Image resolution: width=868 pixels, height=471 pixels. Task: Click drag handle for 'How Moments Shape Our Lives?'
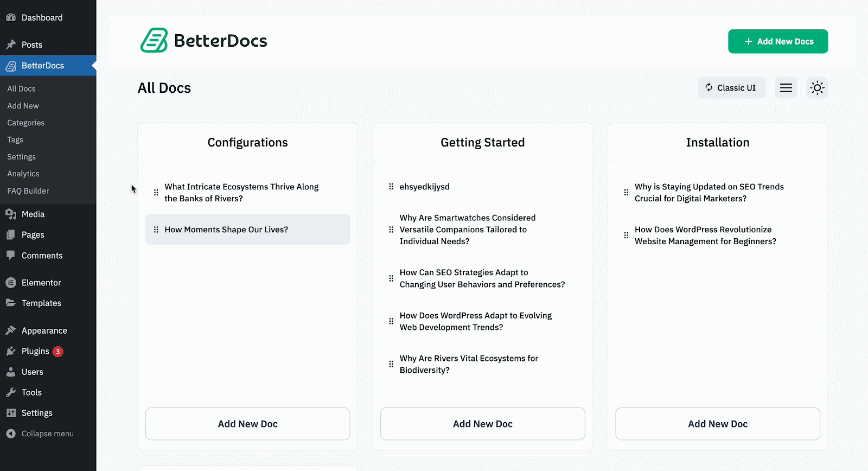[x=156, y=230]
